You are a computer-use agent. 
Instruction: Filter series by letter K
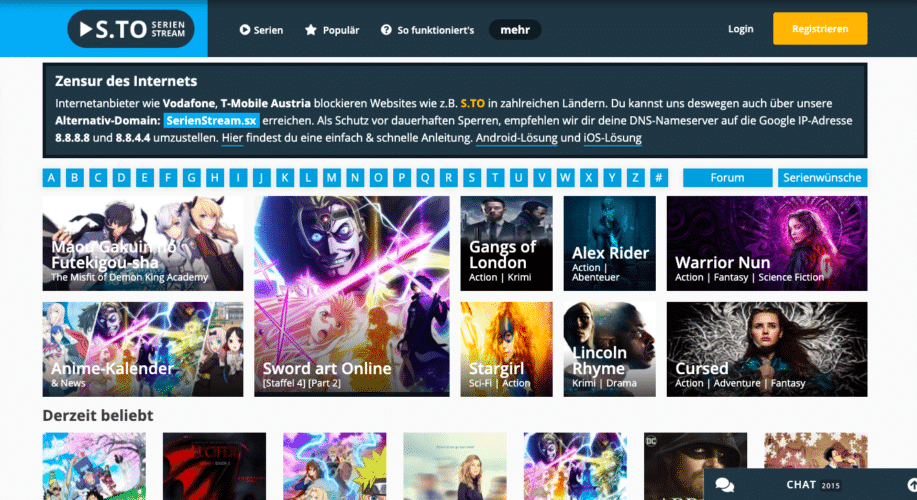[x=285, y=178]
